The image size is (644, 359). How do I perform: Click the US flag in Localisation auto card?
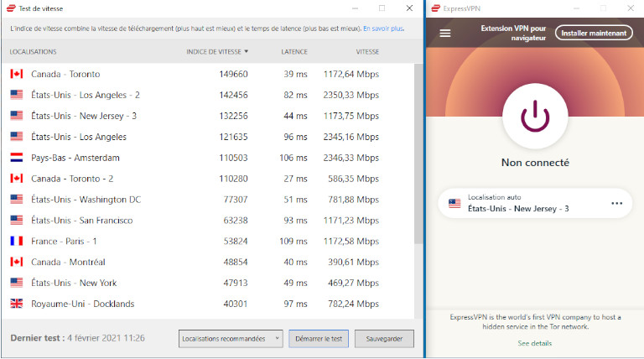[454, 203]
